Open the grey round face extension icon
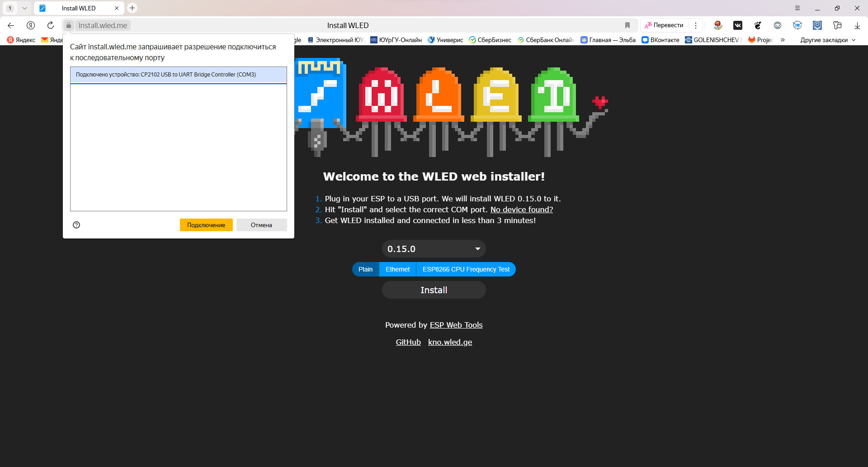Screen dimensions: 868x467 (x=778, y=25)
